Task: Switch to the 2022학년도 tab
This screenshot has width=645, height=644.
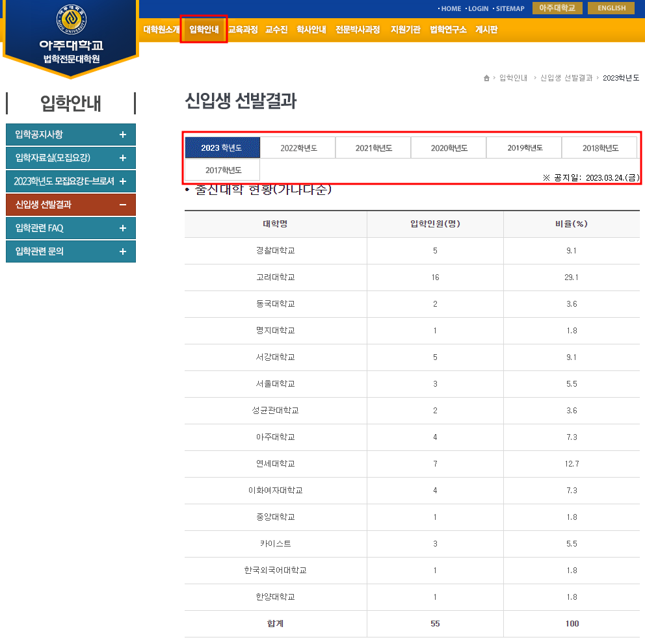Action: [298, 148]
